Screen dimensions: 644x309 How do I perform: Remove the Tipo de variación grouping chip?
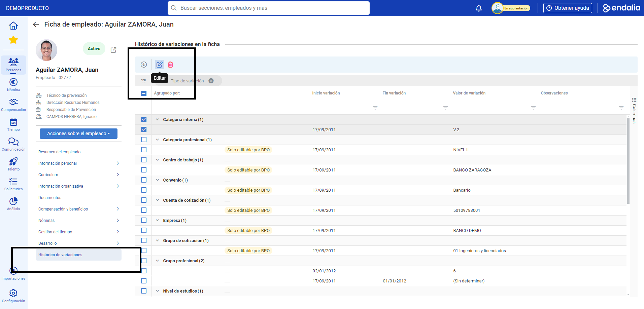[x=211, y=81]
